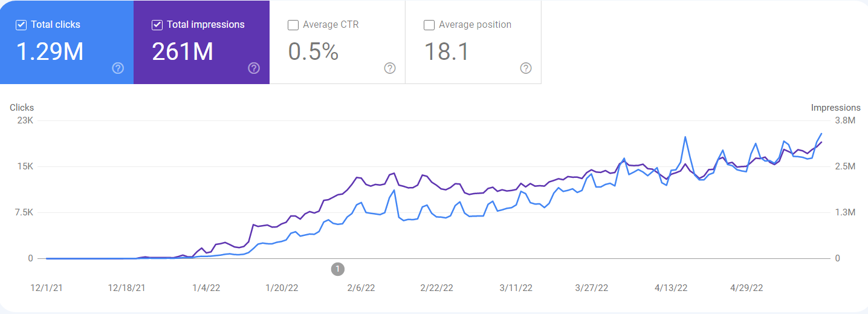Click help icon on Total impressions card
The image size is (868, 314).
click(x=254, y=68)
